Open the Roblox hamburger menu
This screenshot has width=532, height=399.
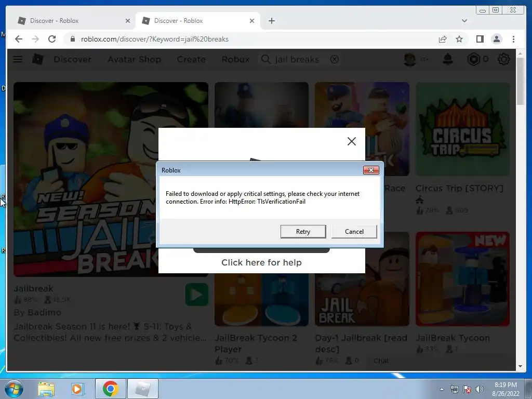coord(18,59)
